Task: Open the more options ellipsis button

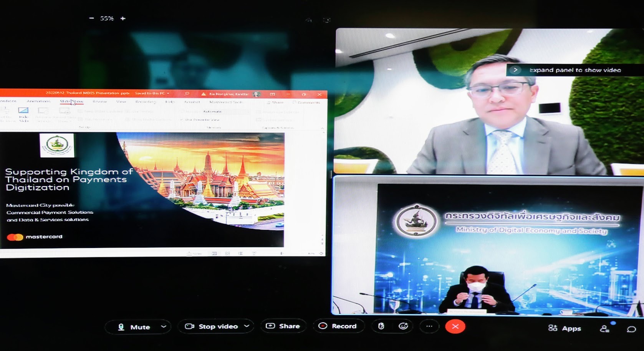Action: point(429,326)
